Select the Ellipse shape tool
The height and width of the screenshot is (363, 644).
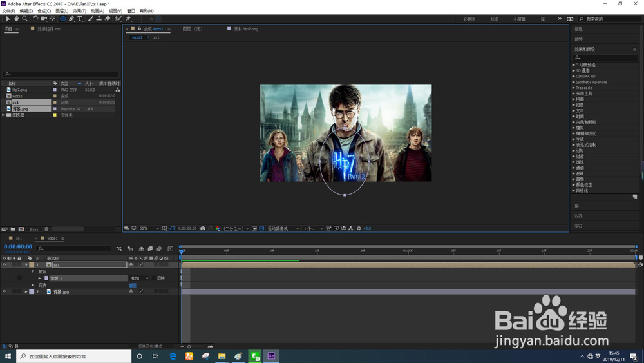[x=62, y=19]
